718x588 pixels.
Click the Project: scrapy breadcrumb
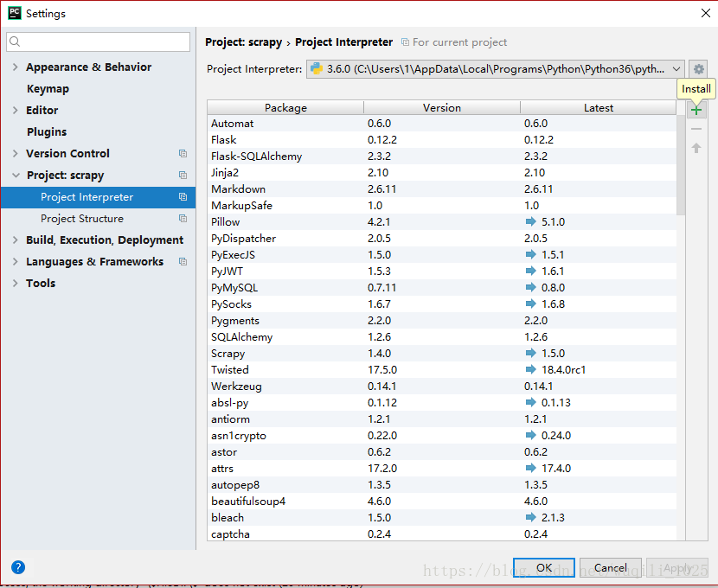click(x=243, y=42)
